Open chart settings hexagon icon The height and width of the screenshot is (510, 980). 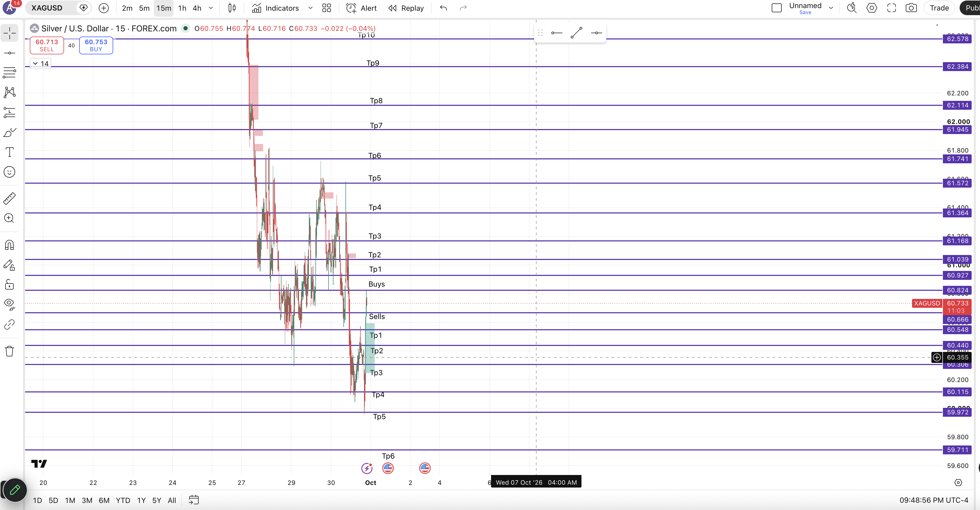(872, 8)
